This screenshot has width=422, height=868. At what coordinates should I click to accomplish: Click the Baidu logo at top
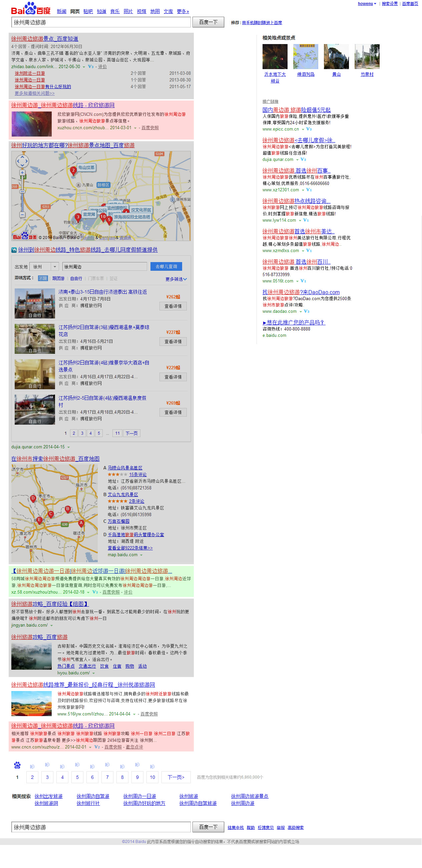(x=31, y=8)
